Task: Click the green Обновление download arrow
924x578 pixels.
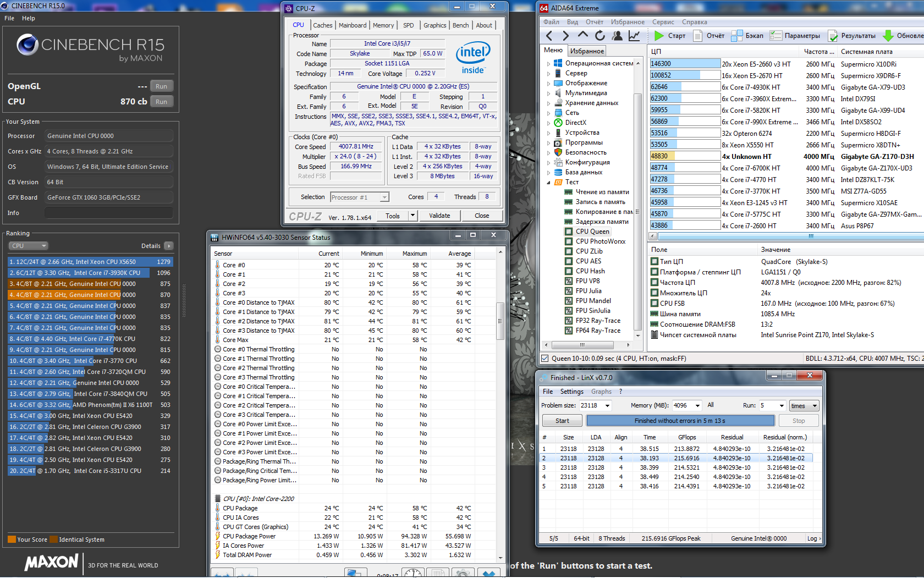Action: 888,36
